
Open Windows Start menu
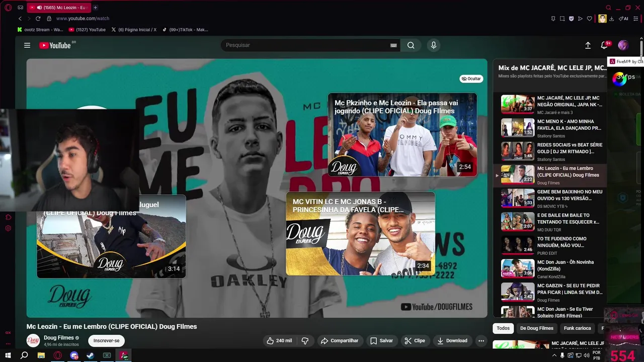tap(8, 355)
